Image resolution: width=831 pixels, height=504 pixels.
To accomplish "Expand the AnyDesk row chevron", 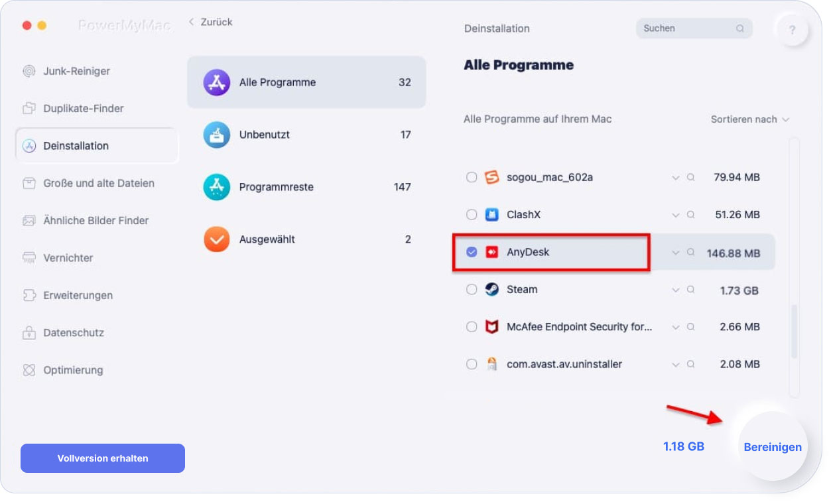I will 676,253.
